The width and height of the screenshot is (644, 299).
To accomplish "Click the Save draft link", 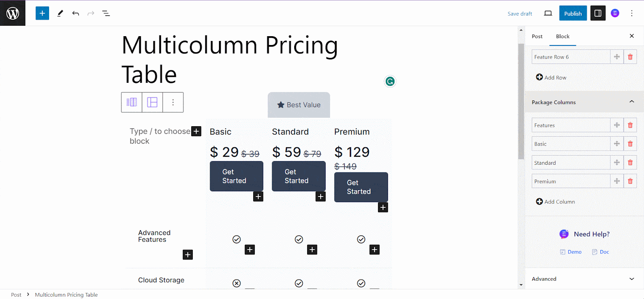I will [519, 13].
